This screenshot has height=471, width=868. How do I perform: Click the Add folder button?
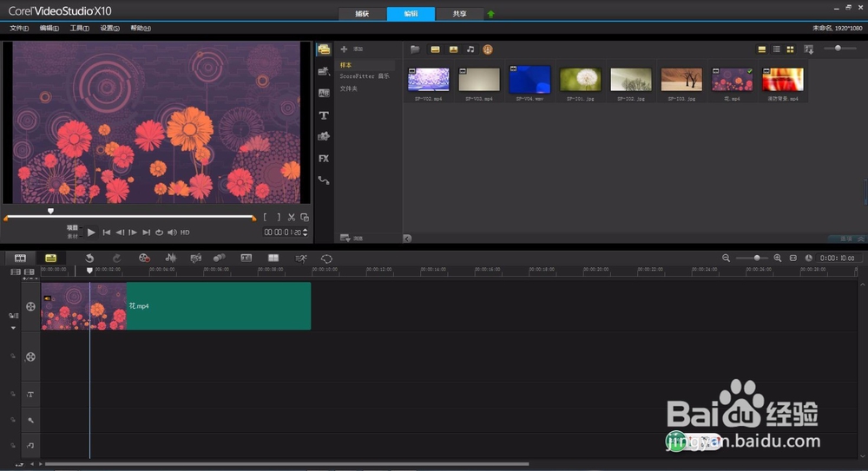tap(352, 49)
